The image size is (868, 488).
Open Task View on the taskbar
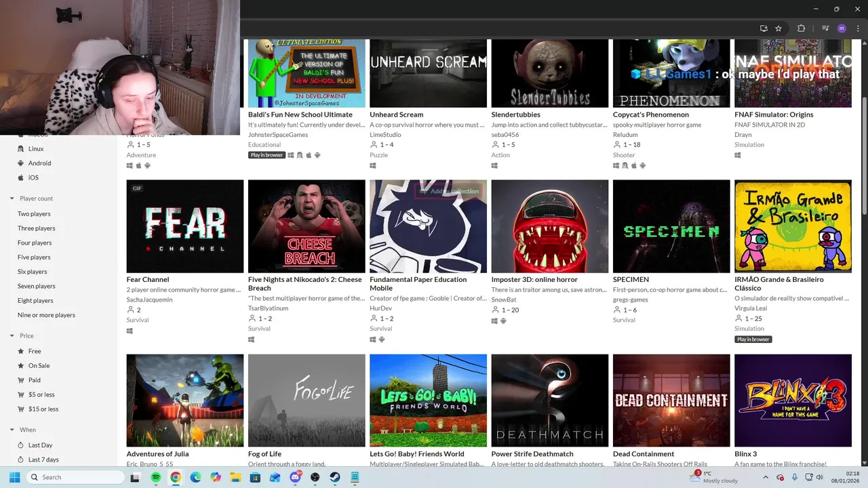coord(135,477)
